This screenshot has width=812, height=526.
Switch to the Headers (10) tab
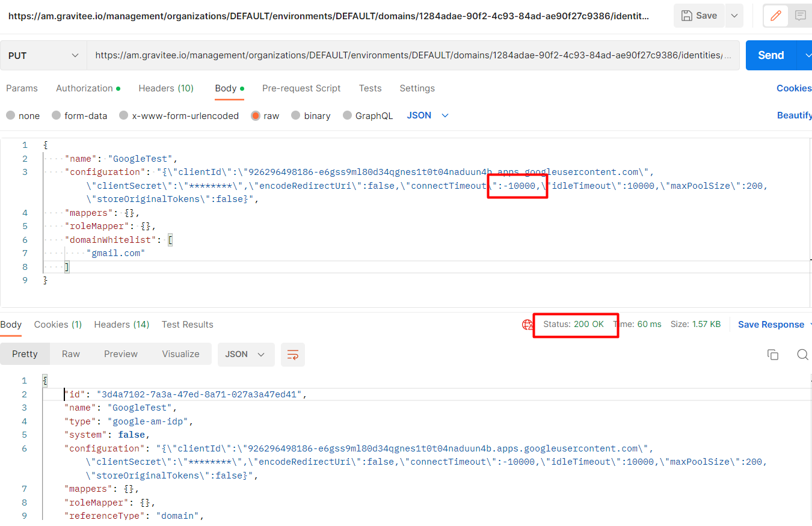tap(166, 88)
